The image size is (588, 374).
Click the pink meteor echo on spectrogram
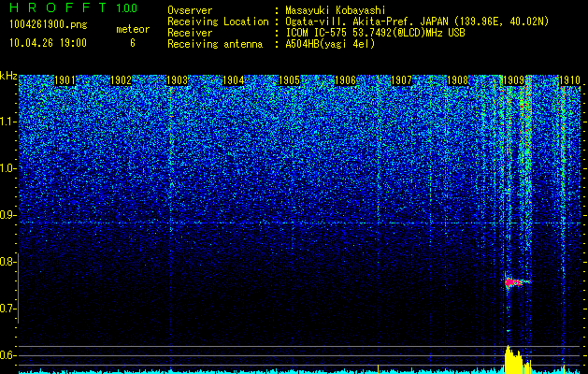pyautogui.click(x=512, y=282)
